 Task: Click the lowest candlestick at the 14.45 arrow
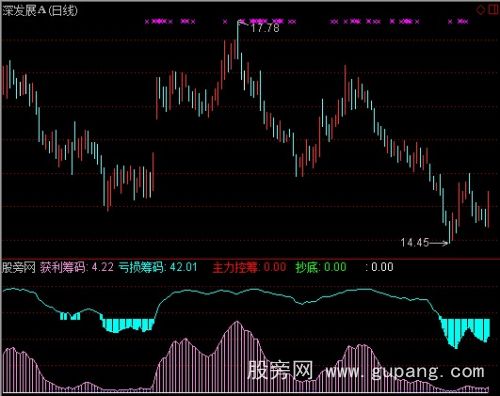tap(450, 231)
